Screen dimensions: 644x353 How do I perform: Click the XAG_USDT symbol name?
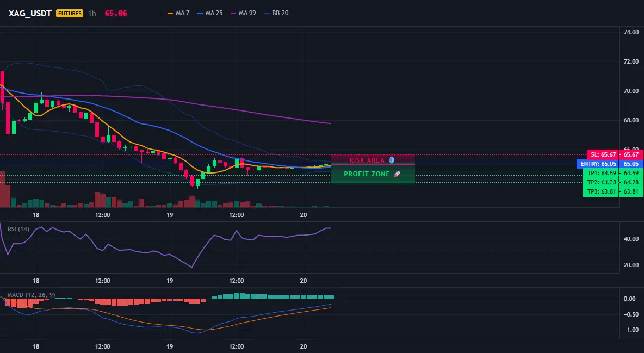pyautogui.click(x=30, y=13)
